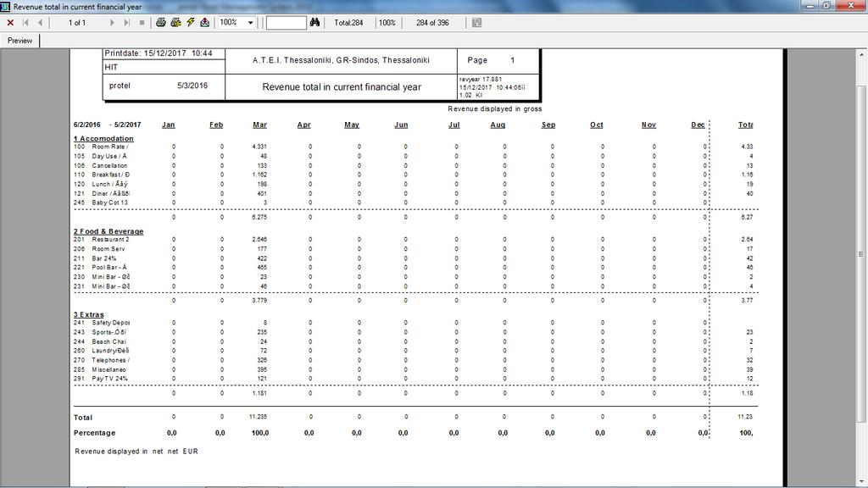868x488 pixels.
Task: Click the greyed icon at toolbar end
Action: pos(476,23)
